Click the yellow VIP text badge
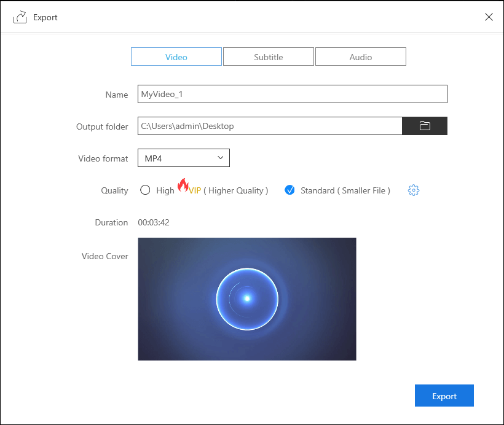 tap(195, 190)
